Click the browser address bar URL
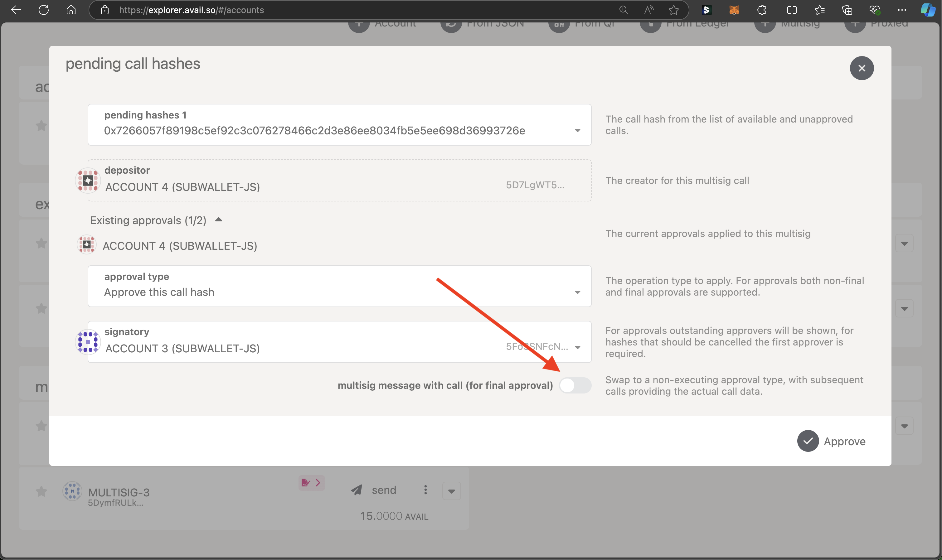This screenshot has width=942, height=560. point(191,10)
